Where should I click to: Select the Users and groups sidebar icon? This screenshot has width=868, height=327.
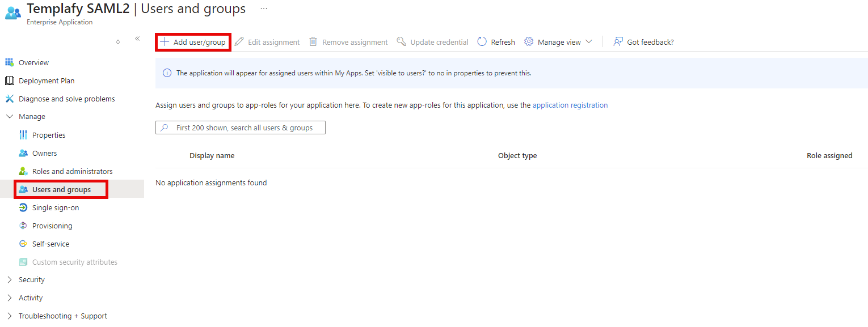click(24, 189)
